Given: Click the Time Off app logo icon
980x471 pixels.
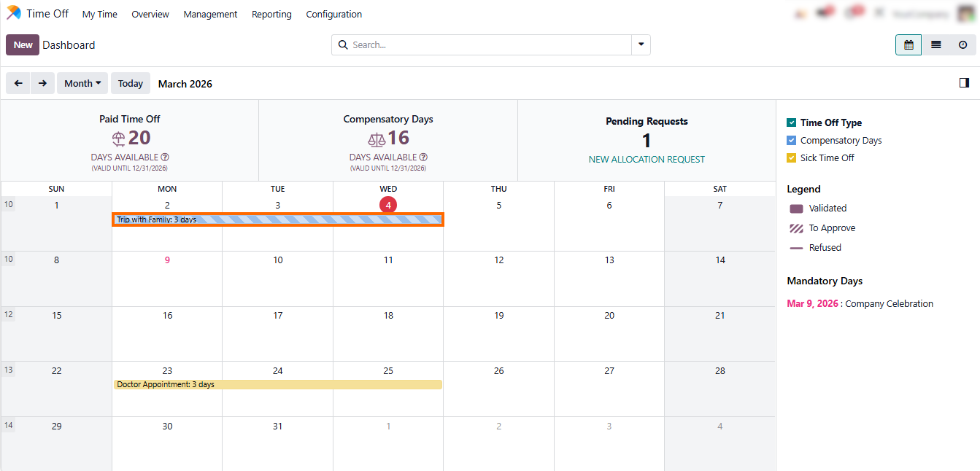Looking at the screenshot, I should coord(14,13).
